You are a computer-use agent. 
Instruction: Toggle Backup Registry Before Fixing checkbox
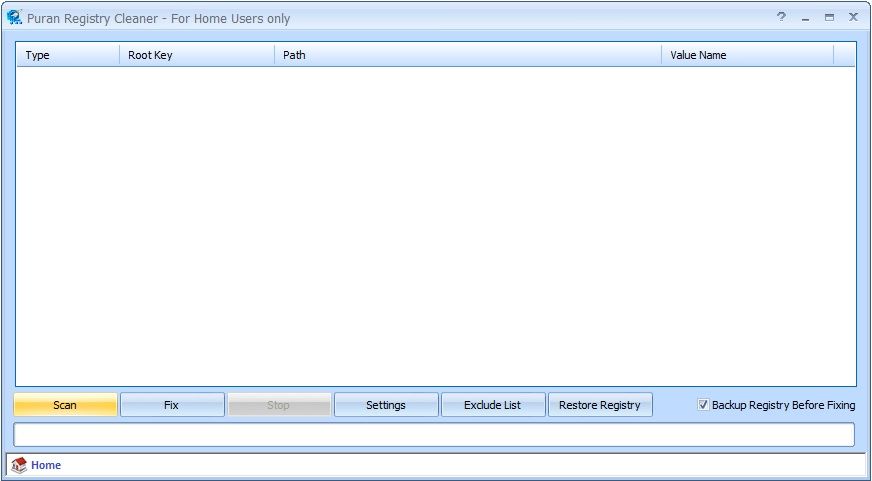pos(703,405)
